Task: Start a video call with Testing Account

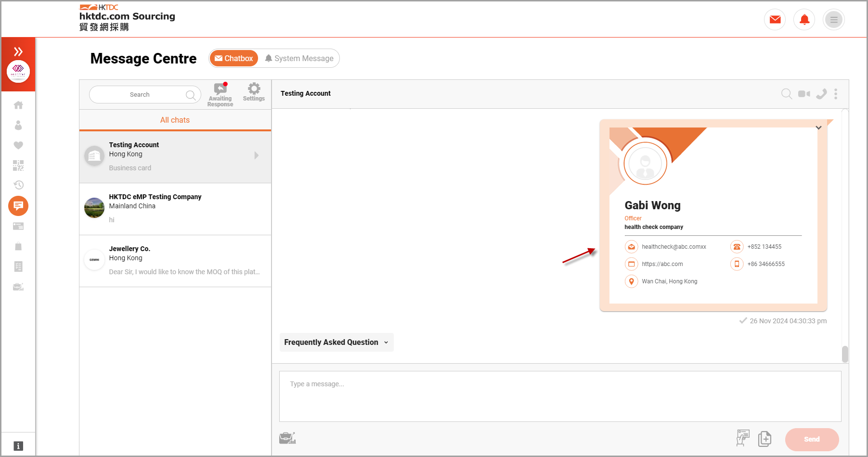Action: 803,94
